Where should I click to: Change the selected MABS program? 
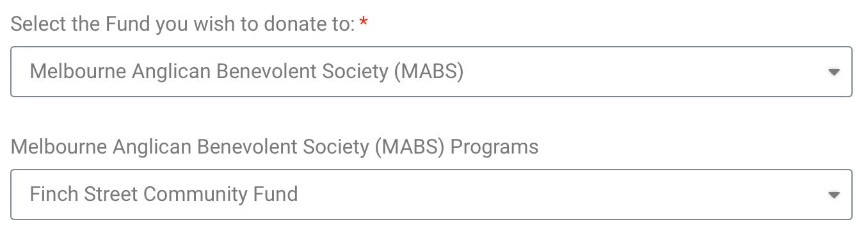pos(431,195)
